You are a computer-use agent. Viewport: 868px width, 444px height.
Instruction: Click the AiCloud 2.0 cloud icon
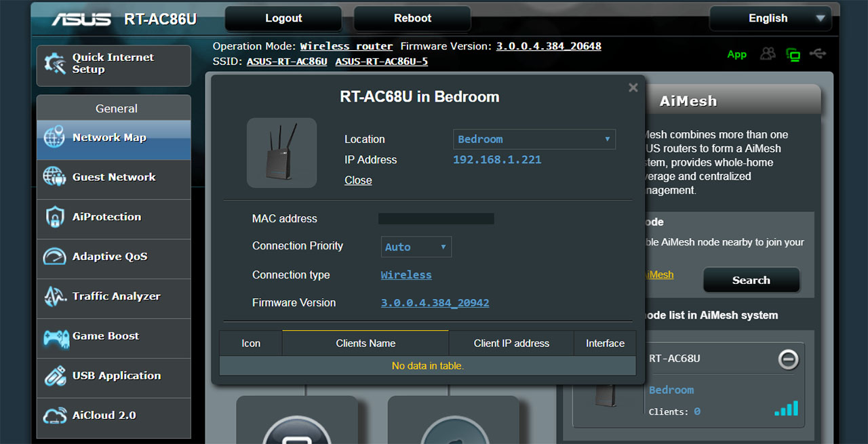(x=54, y=416)
